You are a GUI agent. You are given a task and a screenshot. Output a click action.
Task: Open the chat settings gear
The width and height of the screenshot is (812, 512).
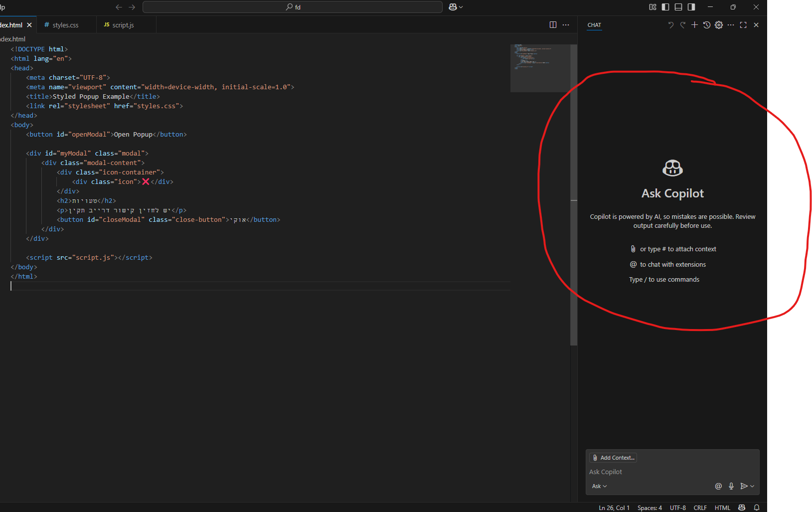[719, 25]
